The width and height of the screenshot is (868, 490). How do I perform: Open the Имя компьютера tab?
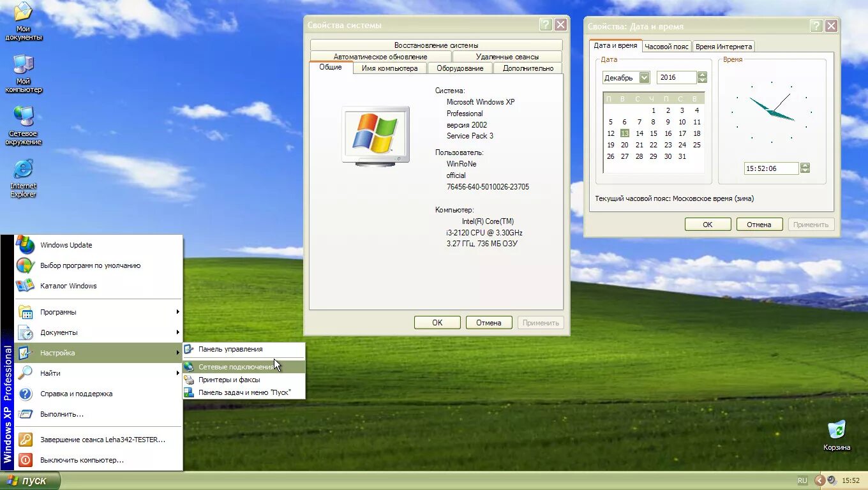pos(389,68)
